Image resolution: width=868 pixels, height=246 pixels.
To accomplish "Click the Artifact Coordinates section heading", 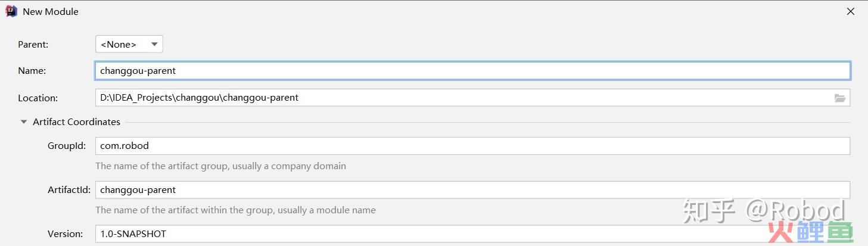I will coord(76,122).
